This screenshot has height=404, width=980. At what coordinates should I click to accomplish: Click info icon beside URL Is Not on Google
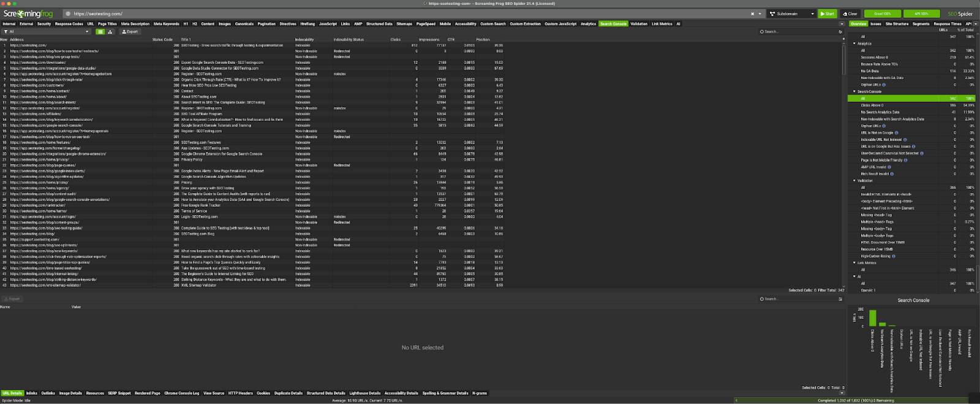click(x=896, y=133)
